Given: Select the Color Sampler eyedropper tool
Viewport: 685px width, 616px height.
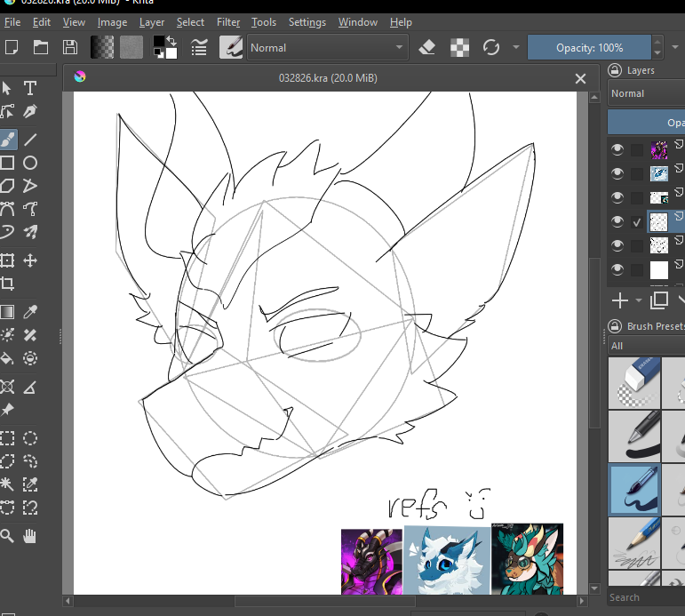Looking at the screenshot, I should coord(29,312).
